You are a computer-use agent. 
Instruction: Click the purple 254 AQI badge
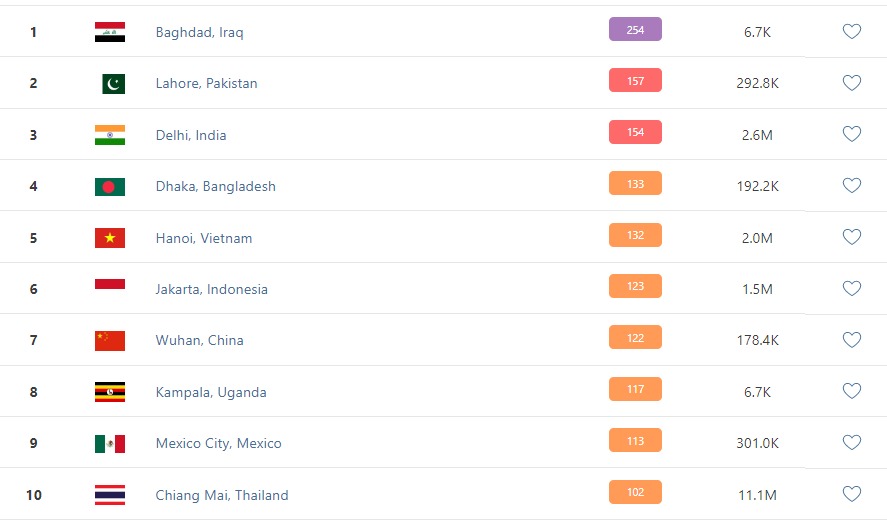pos(635,29)
